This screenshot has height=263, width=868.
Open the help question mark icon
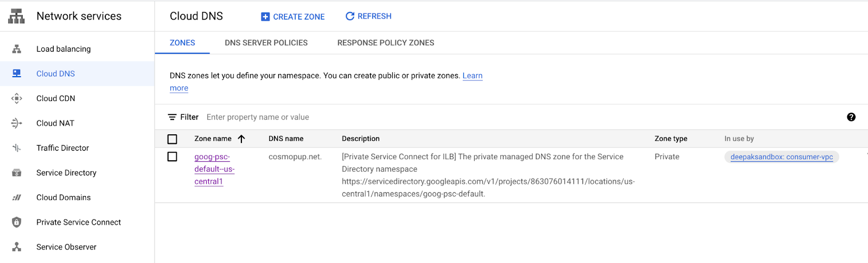(x=851, y=117)
